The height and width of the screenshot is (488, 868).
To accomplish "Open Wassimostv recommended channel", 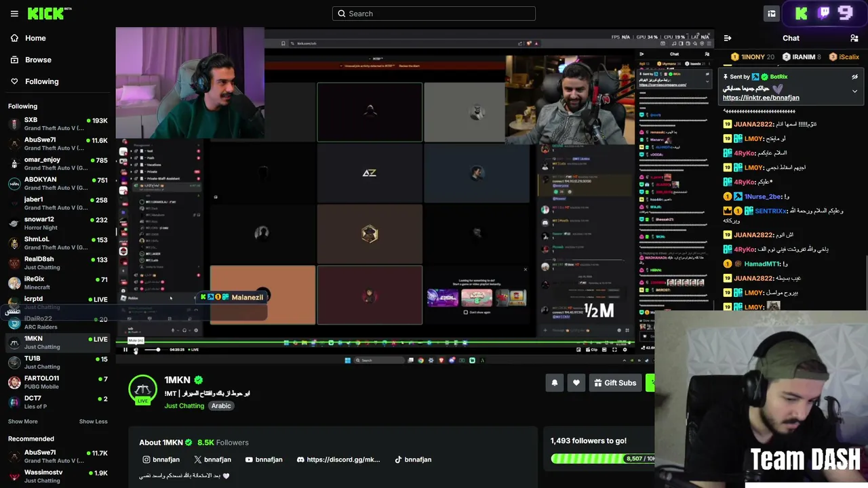I will click(58, 476).
